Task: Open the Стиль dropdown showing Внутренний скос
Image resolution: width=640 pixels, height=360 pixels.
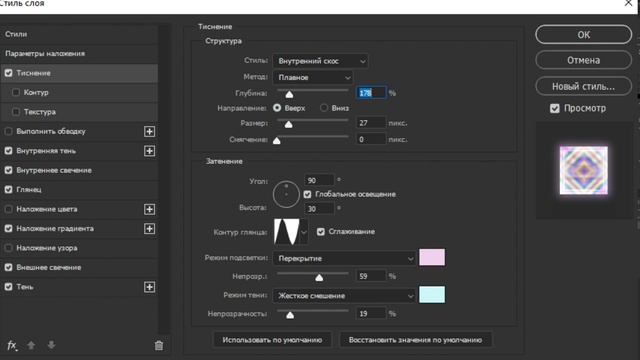Action: (x=320, y=61)
